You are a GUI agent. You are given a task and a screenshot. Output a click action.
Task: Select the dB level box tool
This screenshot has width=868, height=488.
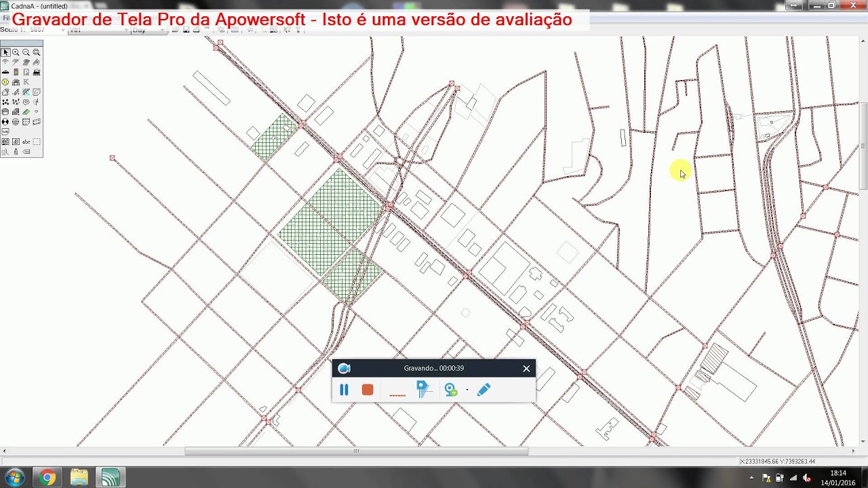pos(16,142)
